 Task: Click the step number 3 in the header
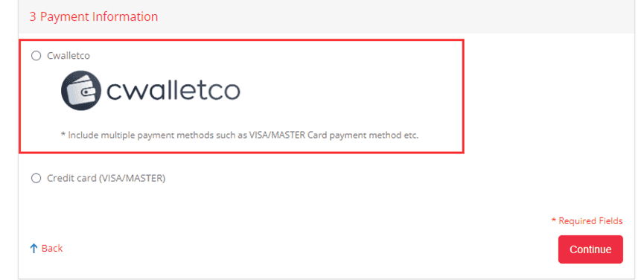33,17
